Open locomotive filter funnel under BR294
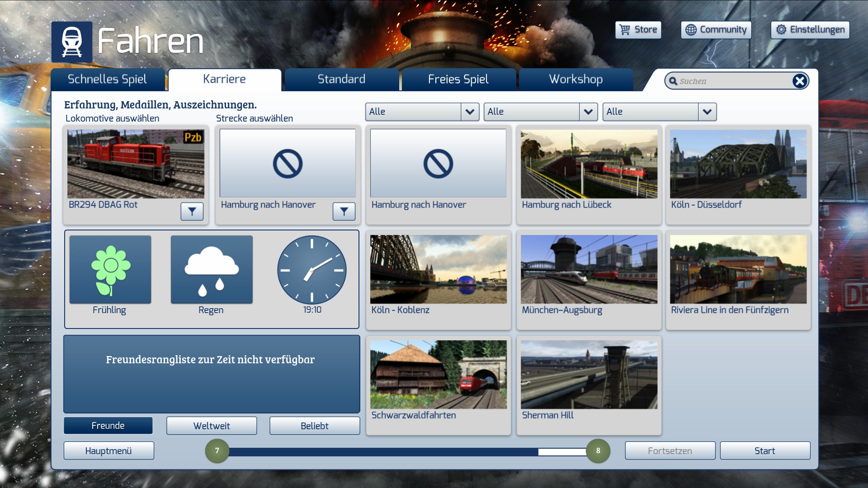Screen dimensions: 868x488 [192, 211]
